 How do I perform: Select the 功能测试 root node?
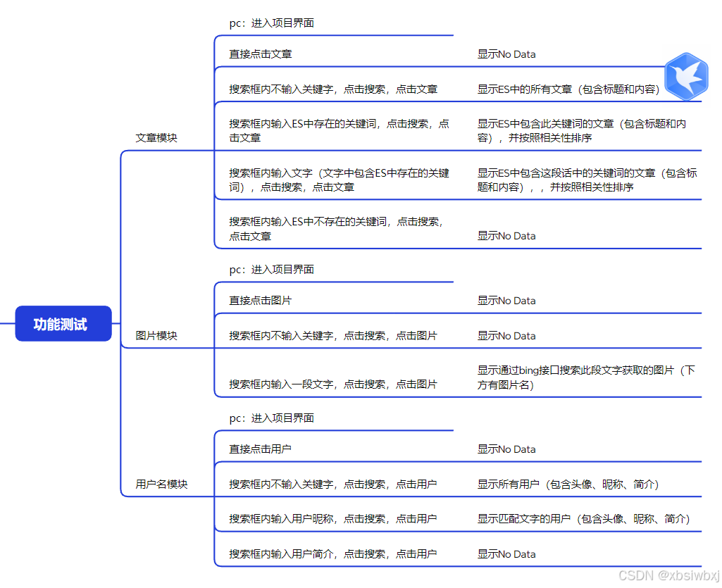pyautogui.click(x=63, y=324)
